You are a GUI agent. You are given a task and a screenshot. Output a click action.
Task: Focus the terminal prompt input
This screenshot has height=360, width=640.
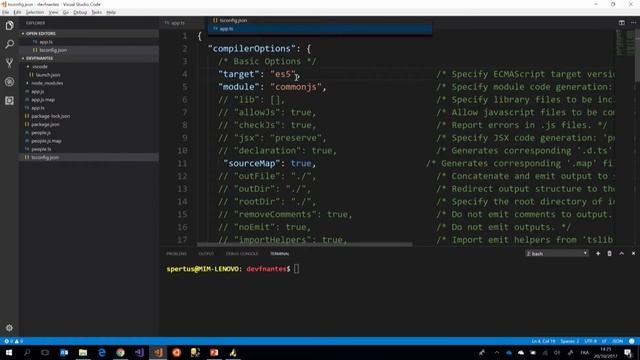[296, 269]
